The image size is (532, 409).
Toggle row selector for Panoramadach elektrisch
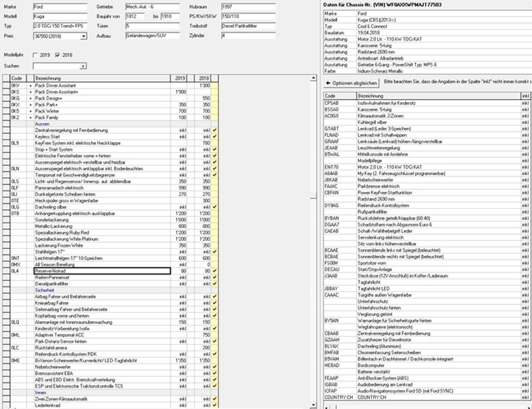pyautogui.click(x=6, y=188)
